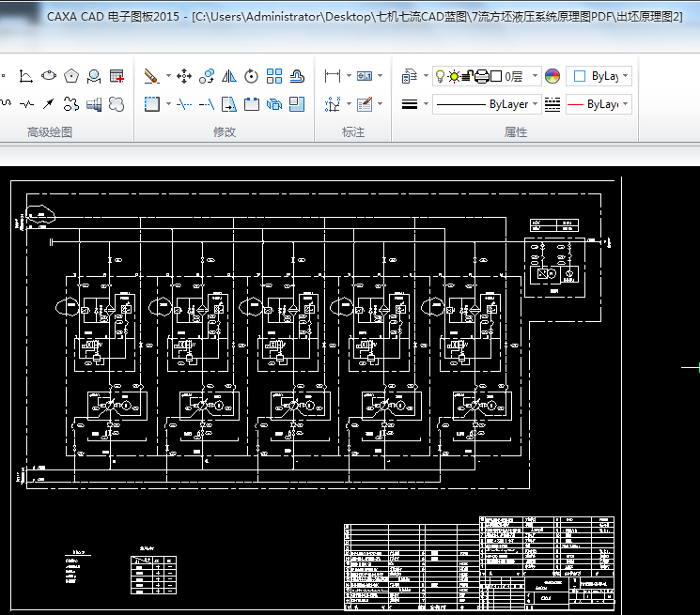
Task: Click the ellipse drawing tool
Action: click(49, 76)
